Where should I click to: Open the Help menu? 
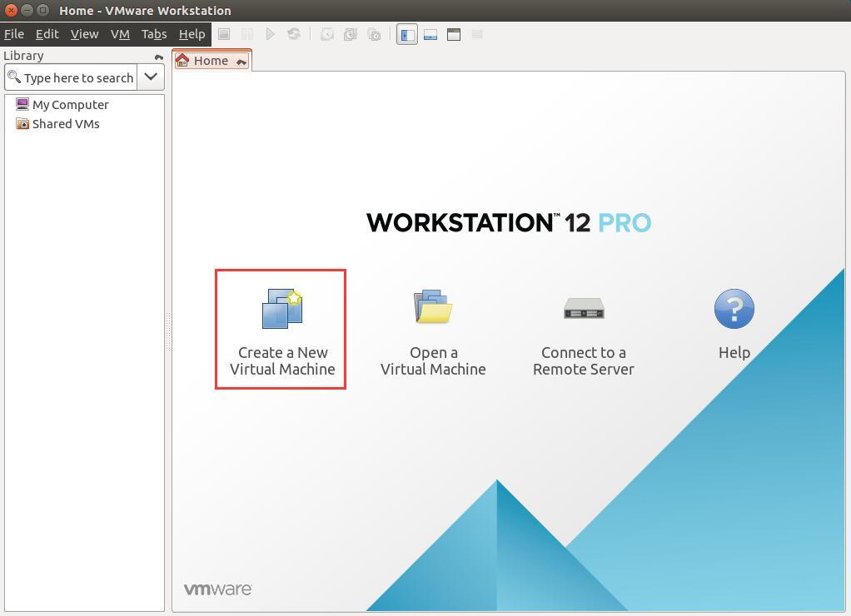click(x=192, y=34)
